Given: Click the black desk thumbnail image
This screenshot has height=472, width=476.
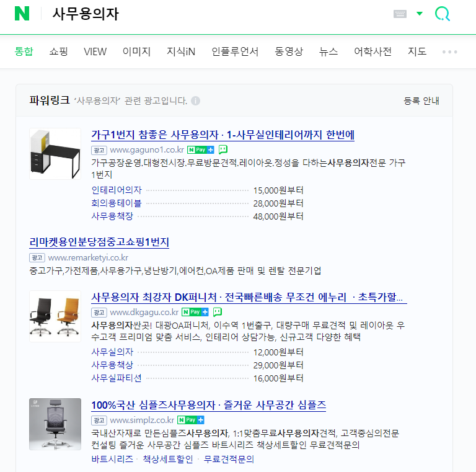Looking at the screenshot, I should click(x=55, y=154).
